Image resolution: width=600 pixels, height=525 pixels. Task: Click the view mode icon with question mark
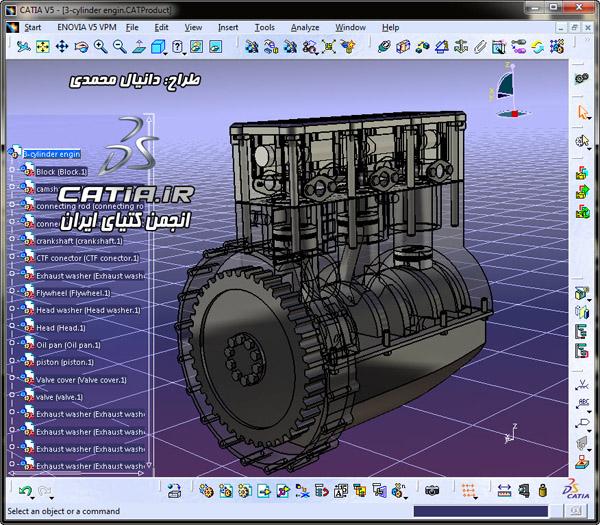tap(177, 47)
